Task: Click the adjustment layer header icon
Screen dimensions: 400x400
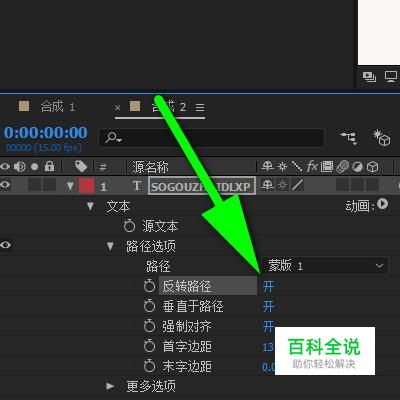Action: pyautogui.click(x=357, y=166)
